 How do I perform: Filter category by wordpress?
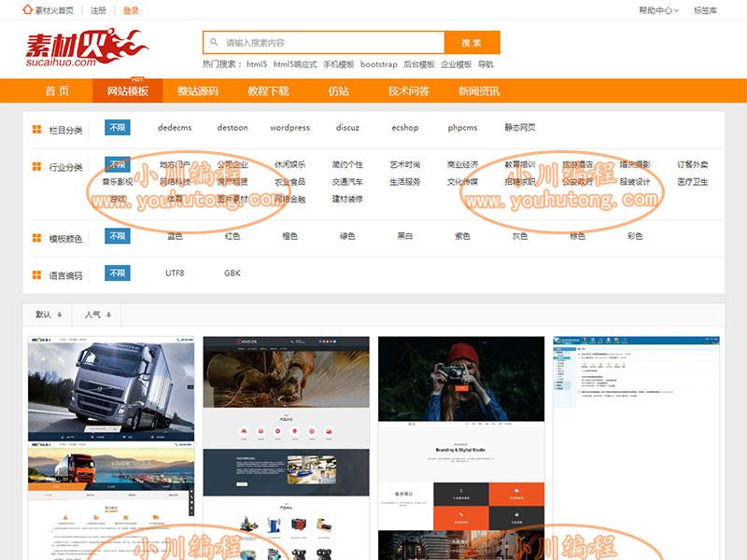(x=289, y=128)
